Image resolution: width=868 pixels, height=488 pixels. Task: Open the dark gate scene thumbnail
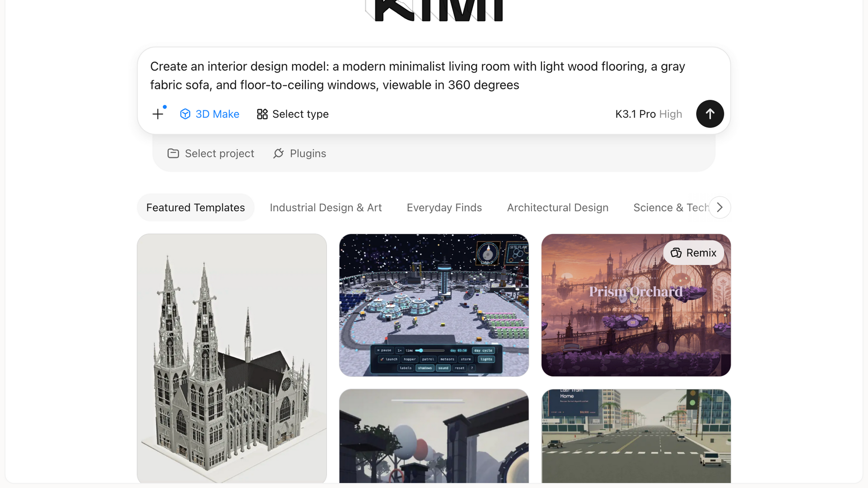click(434, 436)
